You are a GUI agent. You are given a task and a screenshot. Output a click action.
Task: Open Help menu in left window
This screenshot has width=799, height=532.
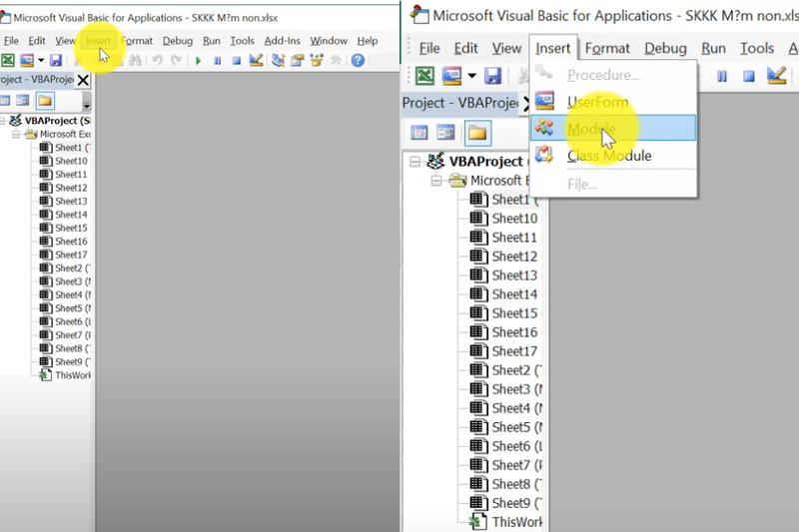[367, 41]
